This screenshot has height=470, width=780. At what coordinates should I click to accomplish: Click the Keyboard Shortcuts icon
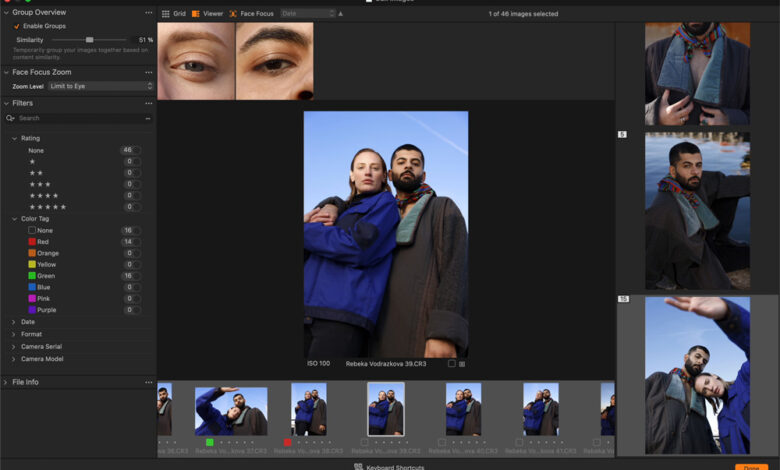point(358,466)
